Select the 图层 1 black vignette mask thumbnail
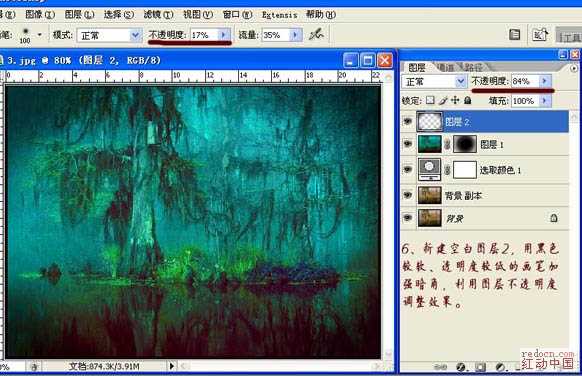The height and width of the screenshot is (376, 582). (x=465, y=144)
